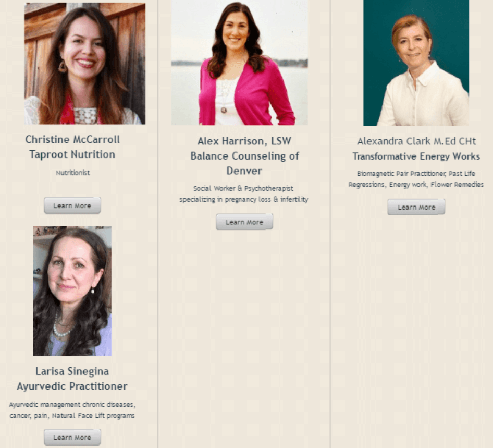Image resolution: width=493 pixels, height=448 pixels.
Task: Click the Taproot Nutrition heading
Action: (x=72, y=154)
